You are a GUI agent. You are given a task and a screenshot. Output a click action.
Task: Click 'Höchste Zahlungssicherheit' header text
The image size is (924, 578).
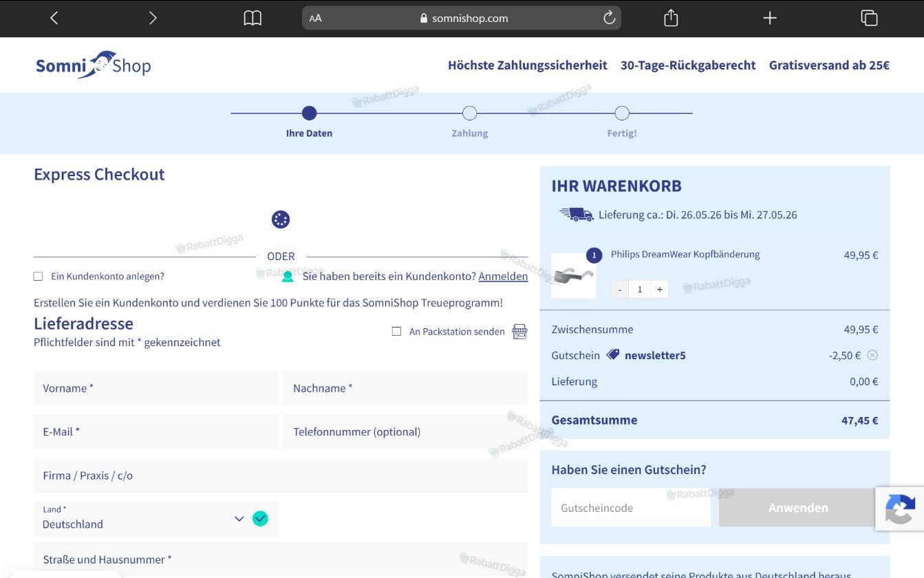[x=528, y=65]
